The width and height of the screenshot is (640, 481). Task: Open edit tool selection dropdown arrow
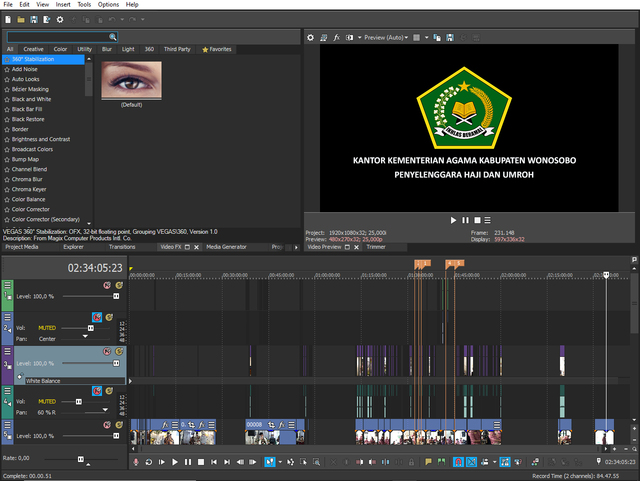click(x=280, y=462)
